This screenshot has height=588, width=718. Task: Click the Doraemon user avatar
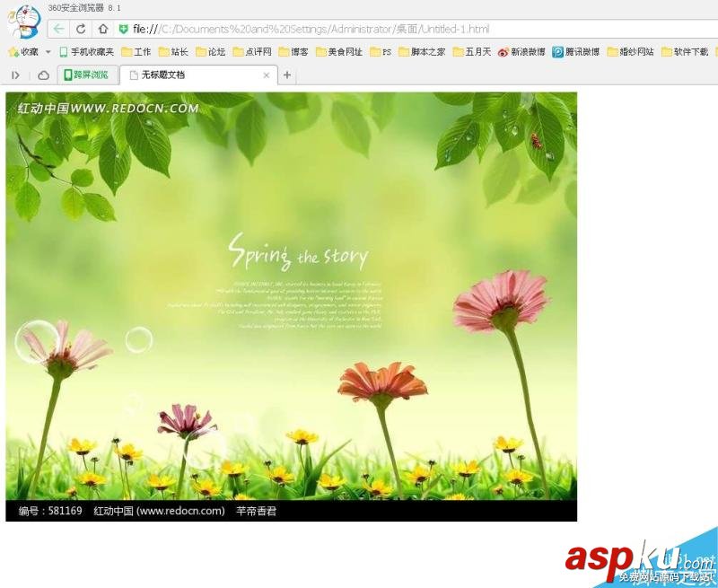pyautogui.click(x=24, y=21)
